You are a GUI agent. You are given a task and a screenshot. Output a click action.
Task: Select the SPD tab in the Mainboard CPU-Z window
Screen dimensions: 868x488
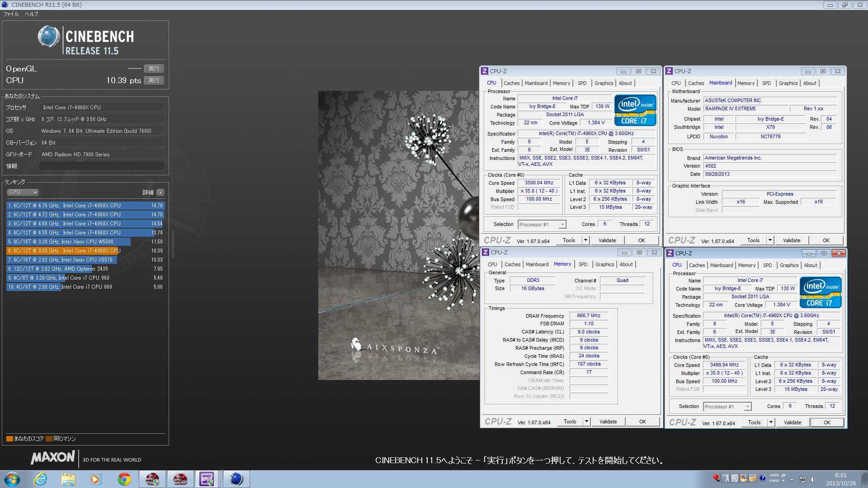[x=766, y=83]
